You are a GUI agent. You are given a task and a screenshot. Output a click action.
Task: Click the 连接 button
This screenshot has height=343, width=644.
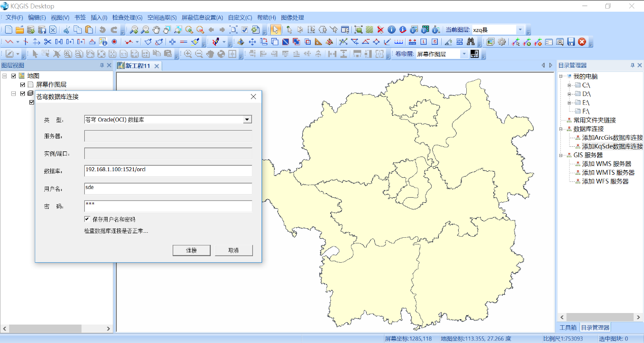191,251
